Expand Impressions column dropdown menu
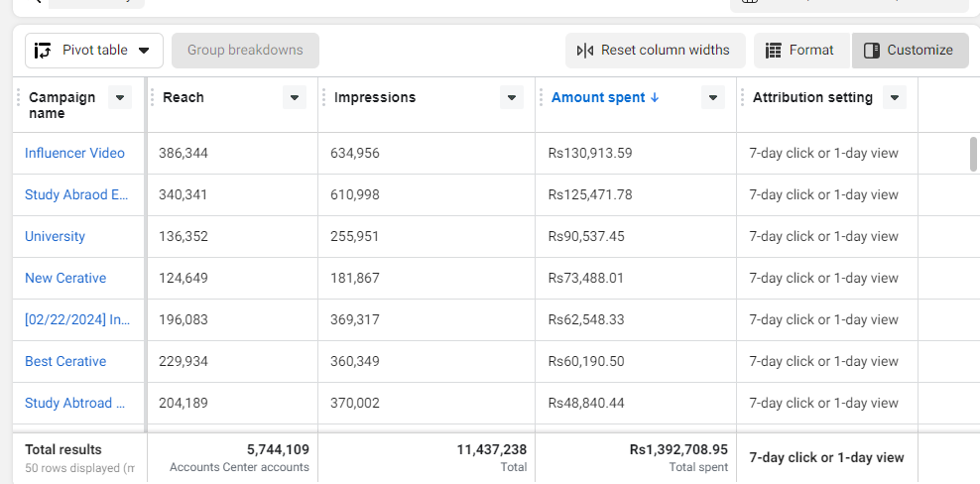 pos(512,97)
